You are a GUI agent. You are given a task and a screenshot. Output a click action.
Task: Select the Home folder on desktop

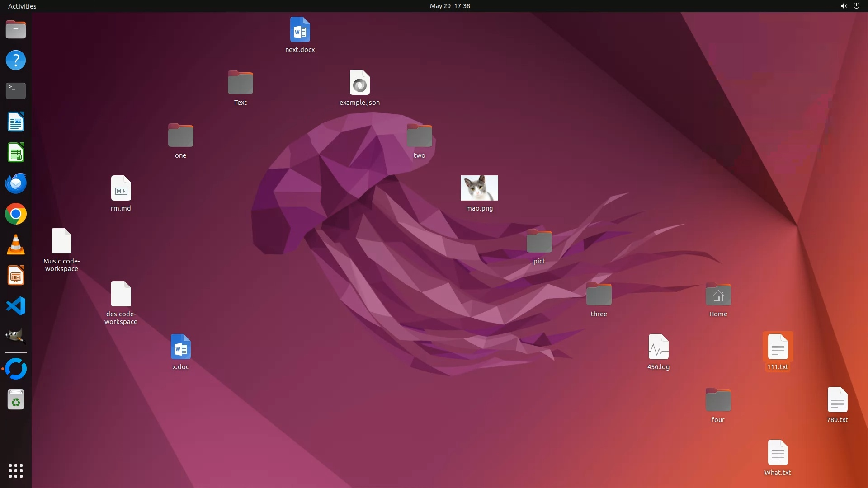(718, 295)
